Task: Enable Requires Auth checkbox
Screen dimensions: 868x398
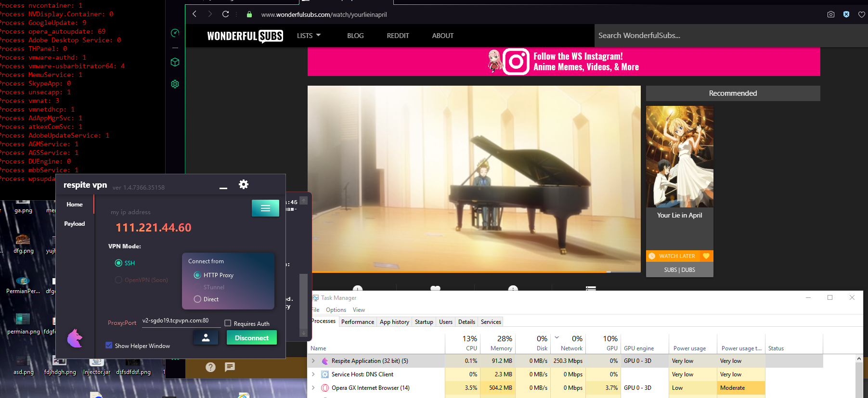Action: pos(228,323)
